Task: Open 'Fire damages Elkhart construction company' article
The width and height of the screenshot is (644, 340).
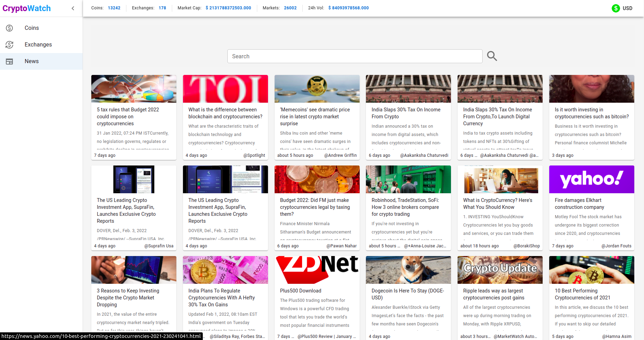Action: point(579,204)
